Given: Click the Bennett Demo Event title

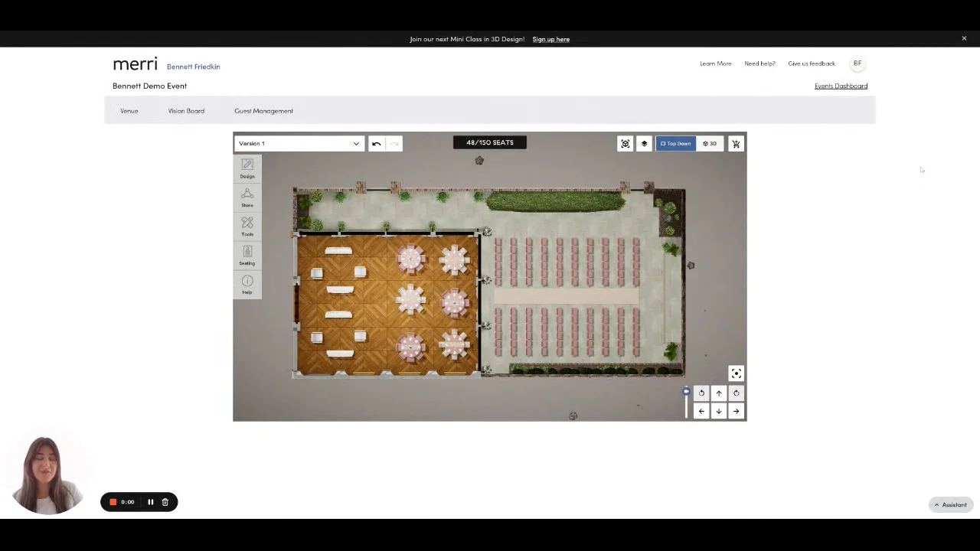Looking at the screenshot, I should click(x=149, y=86).
